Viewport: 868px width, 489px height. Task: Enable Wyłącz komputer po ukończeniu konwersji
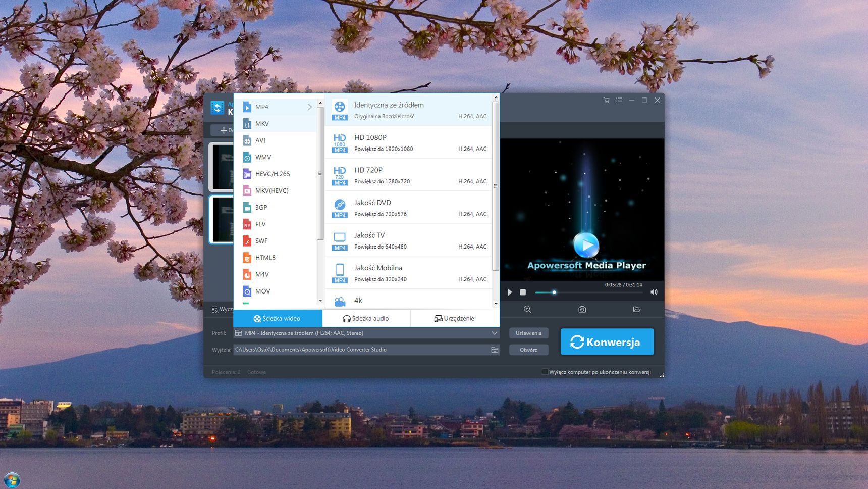[545, 372]
